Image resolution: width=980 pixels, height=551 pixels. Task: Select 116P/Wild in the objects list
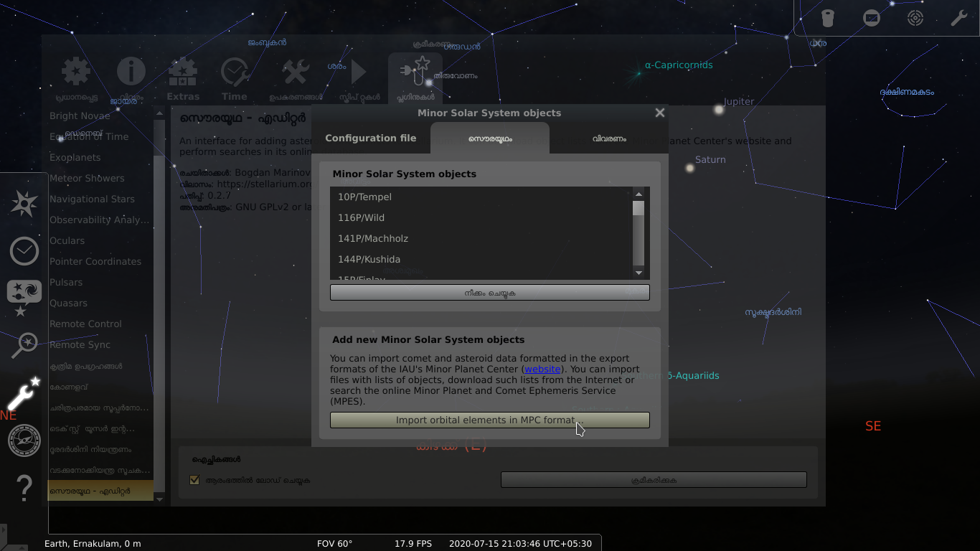pos(481,217)
